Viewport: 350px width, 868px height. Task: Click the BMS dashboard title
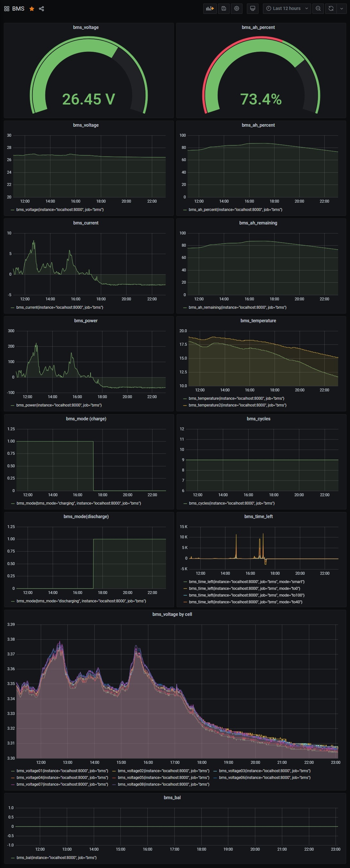(18, 9)
